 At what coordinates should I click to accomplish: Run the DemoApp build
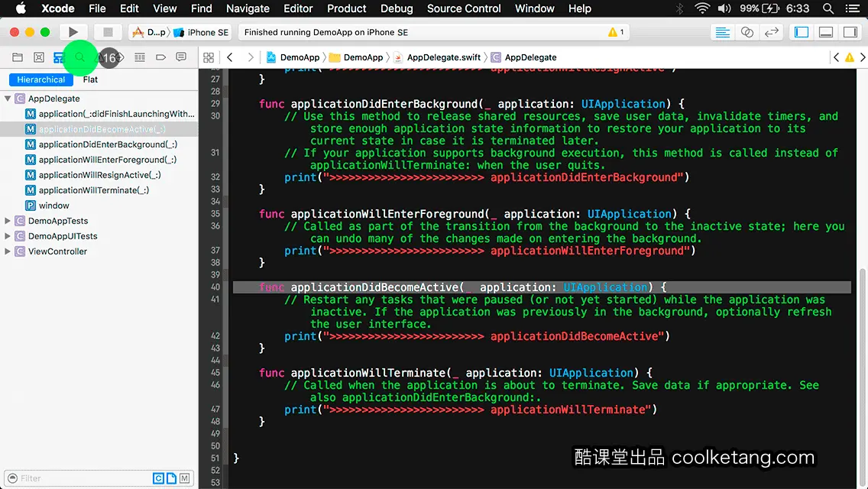tap(73, 32)
